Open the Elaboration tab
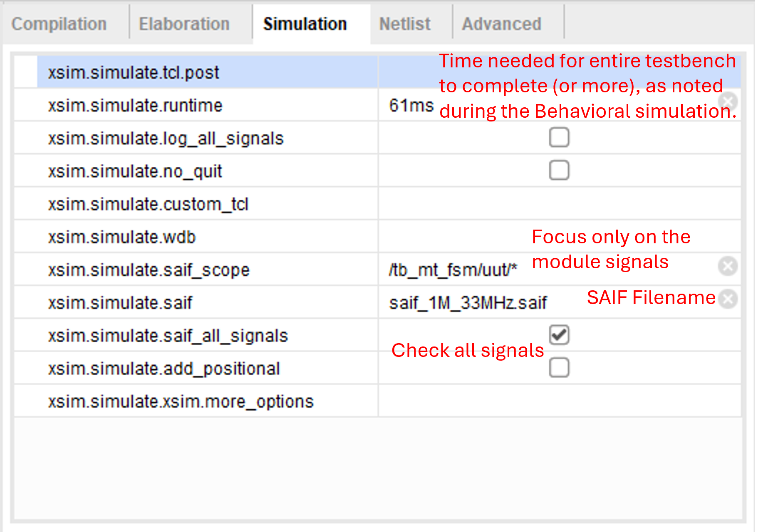 [184, 24]
